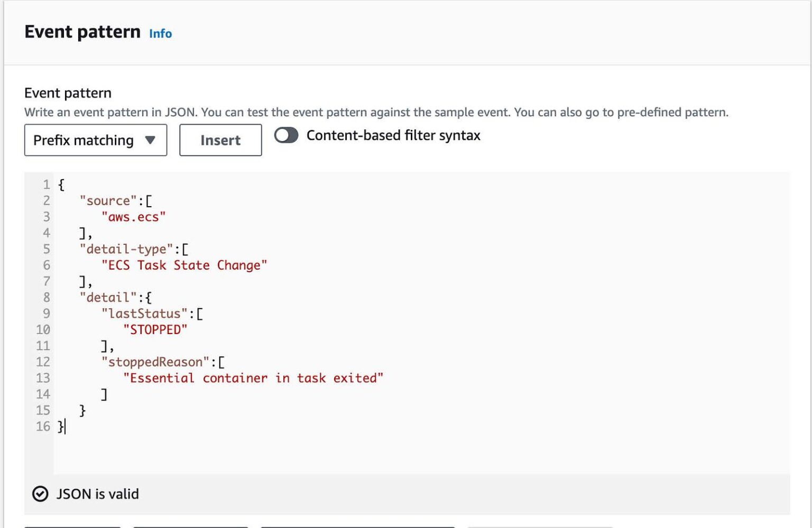Image resolution: width=812 pixels, height=528 pixels.
Task: Click the "lastStatus" key in editor
Action: (x=144, y=313)
